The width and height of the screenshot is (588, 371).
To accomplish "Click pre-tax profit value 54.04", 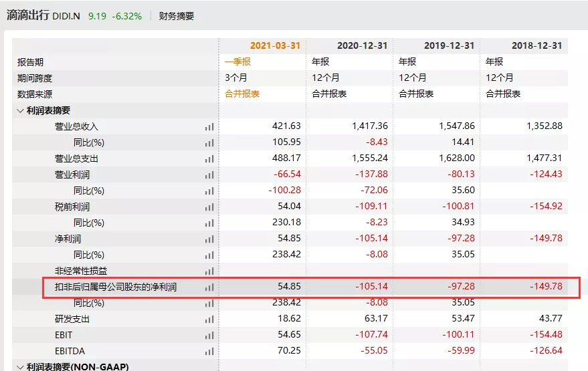I will pos(289,206).
